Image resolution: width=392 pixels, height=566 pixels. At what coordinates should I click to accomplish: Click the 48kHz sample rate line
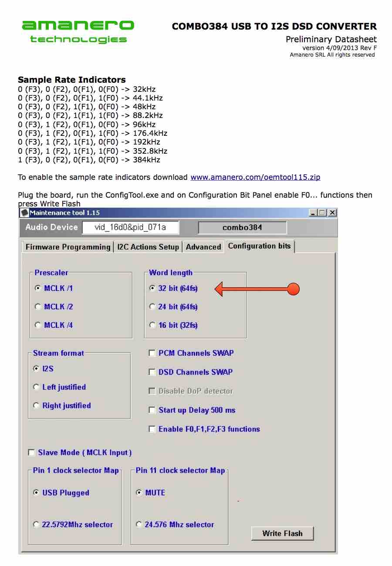coord(87,107)
